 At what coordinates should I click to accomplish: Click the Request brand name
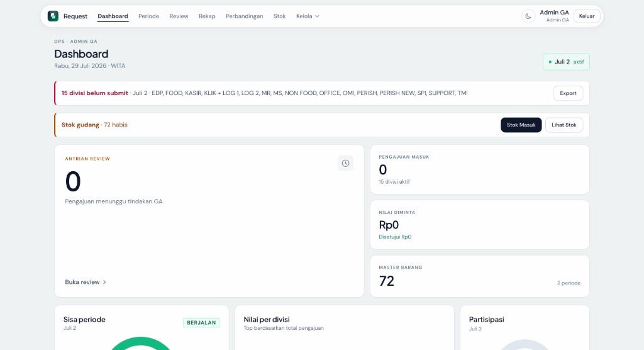(75, 16)
